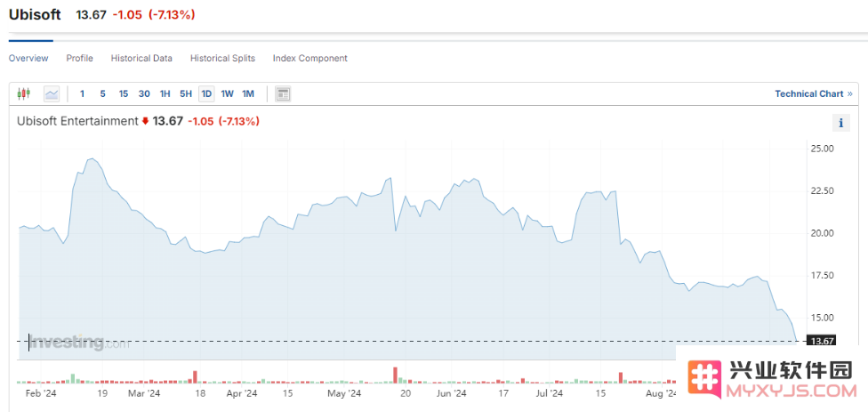Click the Feb '24 date label
The image size is (868, 412).
[x=41, y=393]
